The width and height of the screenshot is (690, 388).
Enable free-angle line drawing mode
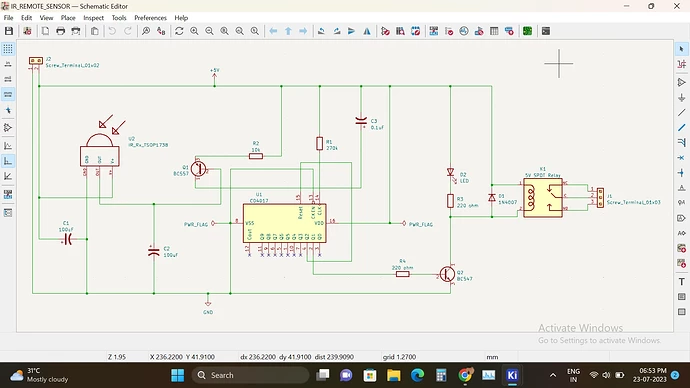pos(8,146)
